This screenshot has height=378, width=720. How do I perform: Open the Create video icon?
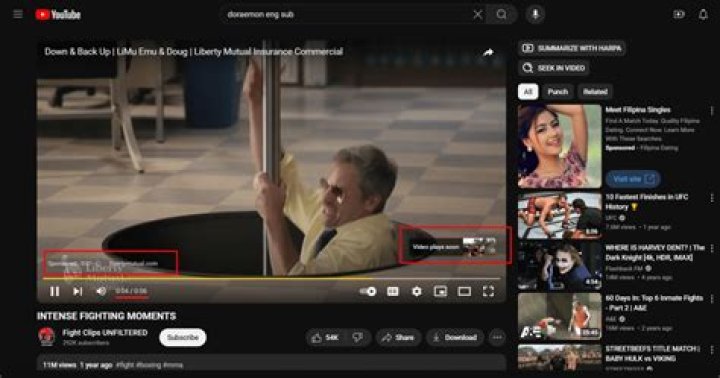[679, 15]
